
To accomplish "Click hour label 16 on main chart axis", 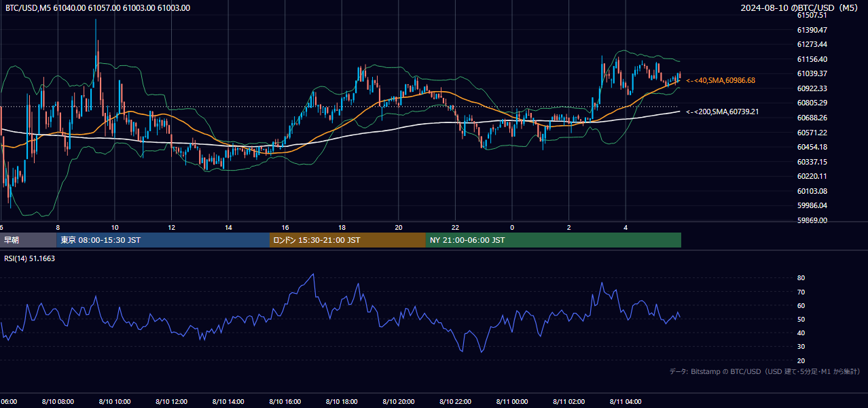I will click(x=285, y=228).
